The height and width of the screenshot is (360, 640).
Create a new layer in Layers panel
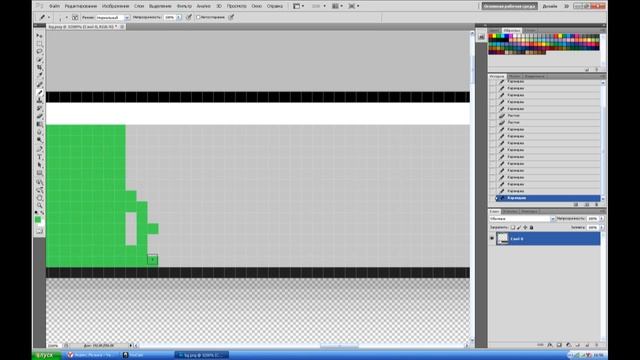pos(587,345)
